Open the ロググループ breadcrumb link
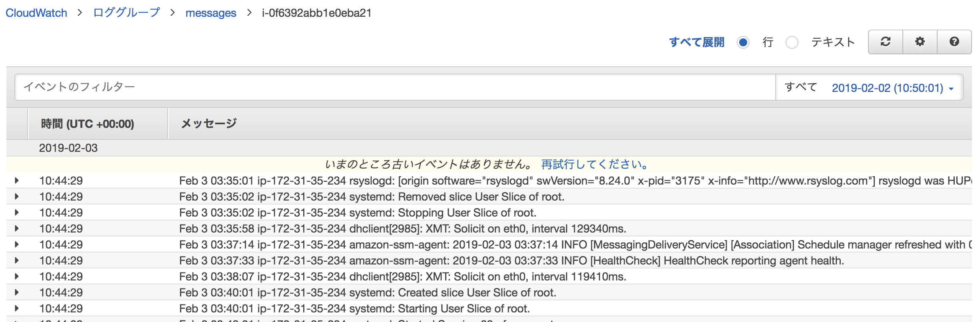980x322 pixels. (126, 13)
